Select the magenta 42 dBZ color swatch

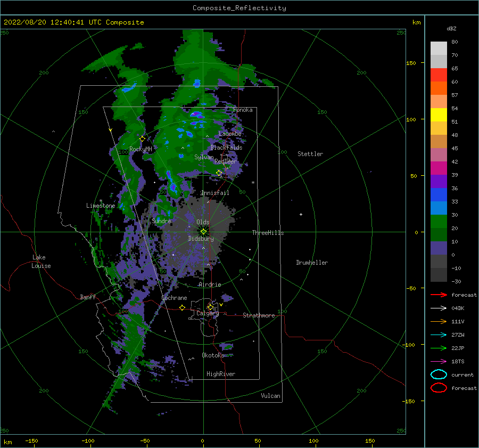pos(439,168)
